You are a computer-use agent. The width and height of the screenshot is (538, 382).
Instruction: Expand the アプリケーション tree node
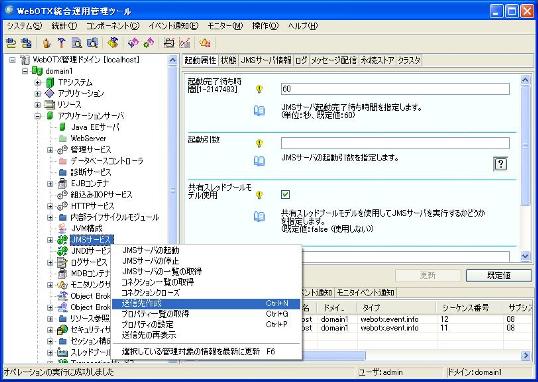point(38,93)
